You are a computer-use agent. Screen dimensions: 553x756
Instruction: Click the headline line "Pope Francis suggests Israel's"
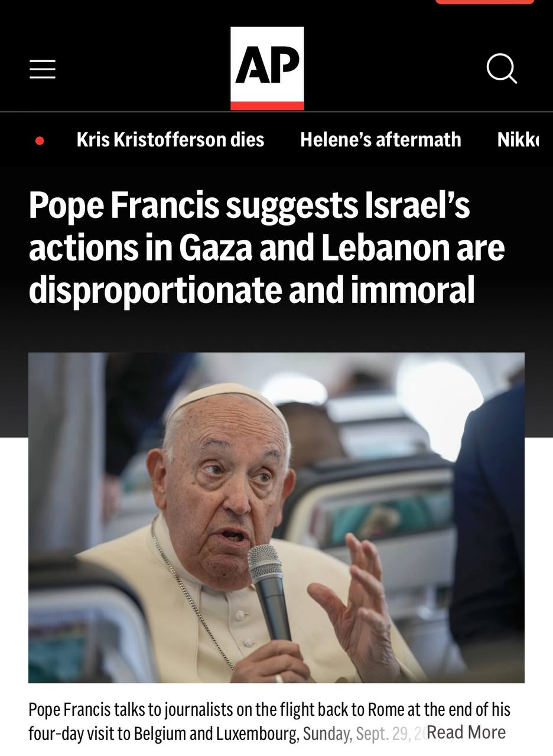click(x=249, y=205)
